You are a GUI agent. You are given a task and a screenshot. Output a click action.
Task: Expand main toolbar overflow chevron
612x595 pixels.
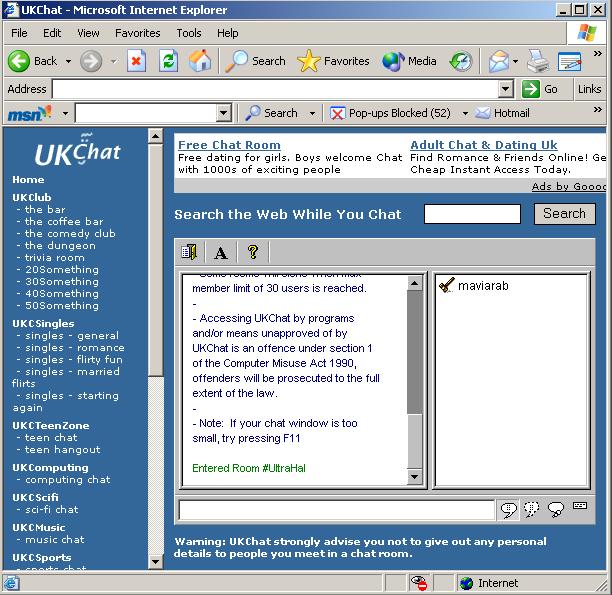point(598,53)
